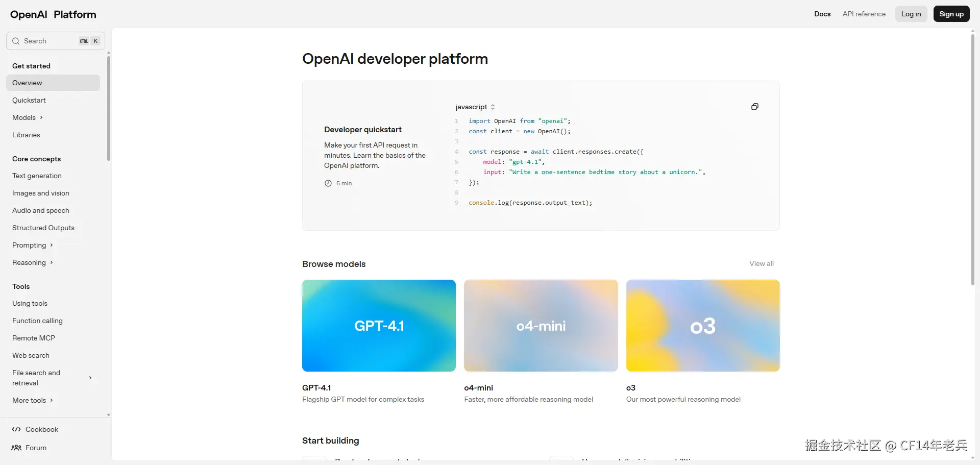Focus the Search input field
This screenshot has height=465, width=980.
pyautogui.click(x=56, y=41)
